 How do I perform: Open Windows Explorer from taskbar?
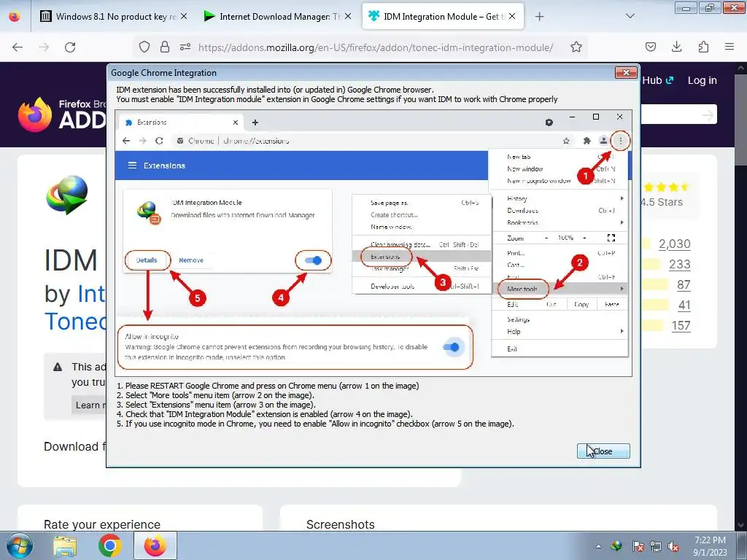(65, 546)
